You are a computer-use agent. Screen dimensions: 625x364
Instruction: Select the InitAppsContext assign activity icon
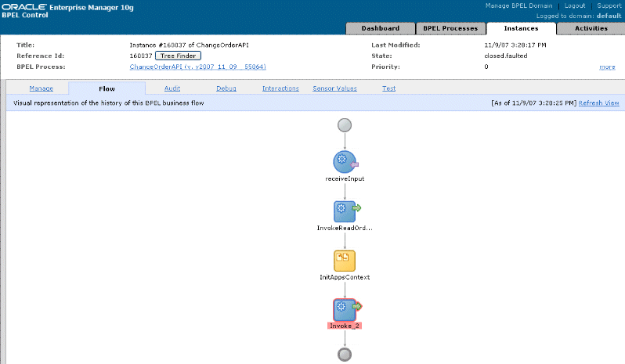(x=345, y=261)
